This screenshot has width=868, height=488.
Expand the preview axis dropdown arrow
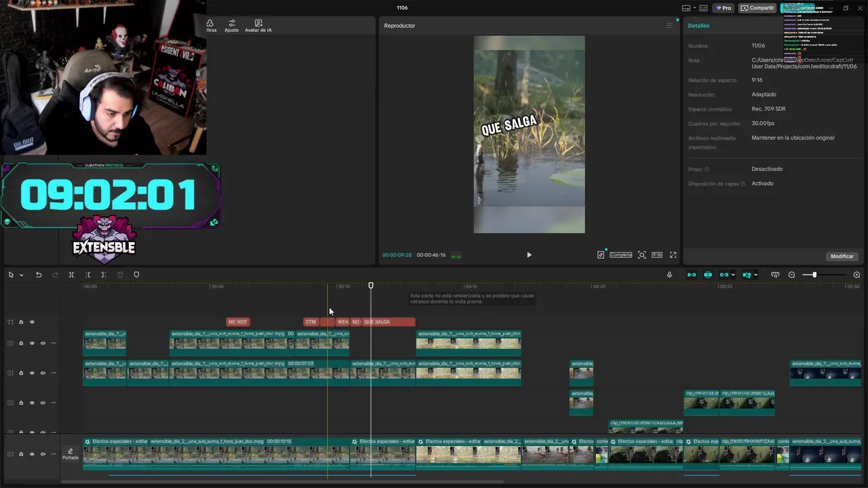756,274
